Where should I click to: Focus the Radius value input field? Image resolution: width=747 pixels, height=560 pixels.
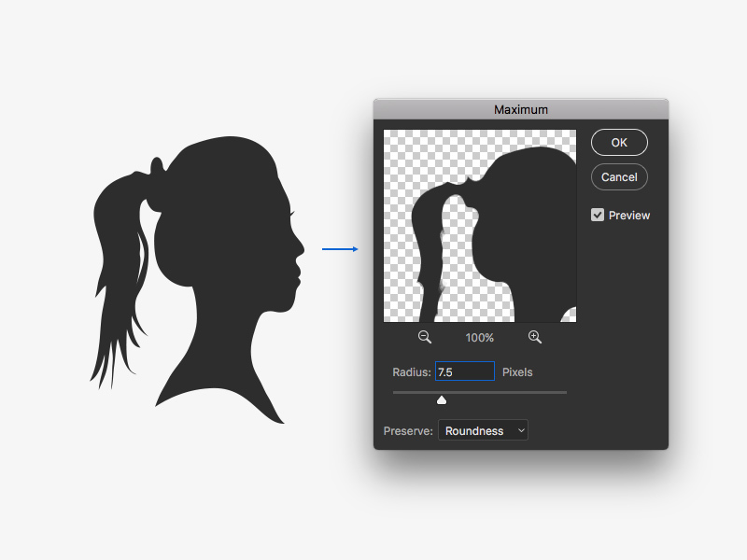click(464, 371)
